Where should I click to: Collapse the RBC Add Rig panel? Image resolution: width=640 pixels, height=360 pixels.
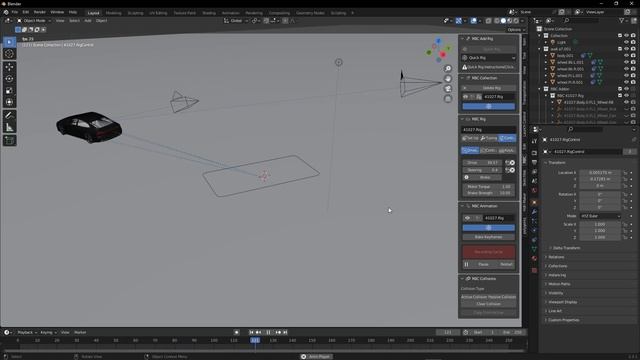pyautogui.click(x=463, y=39)
